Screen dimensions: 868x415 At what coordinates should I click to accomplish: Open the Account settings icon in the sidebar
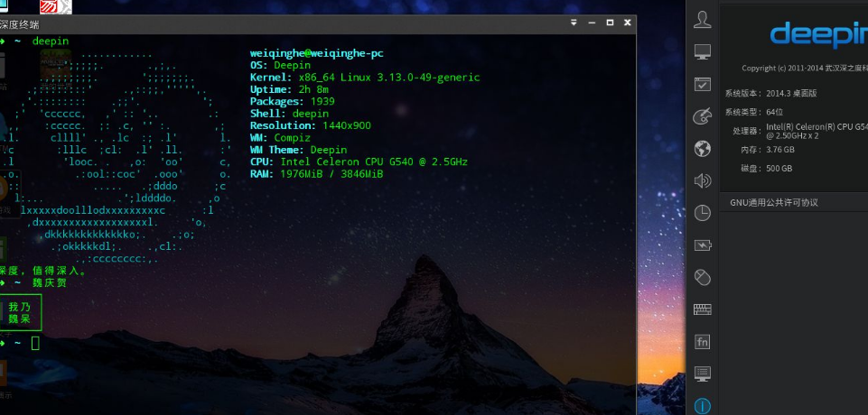pyautogui.click(x=703, y=20)
